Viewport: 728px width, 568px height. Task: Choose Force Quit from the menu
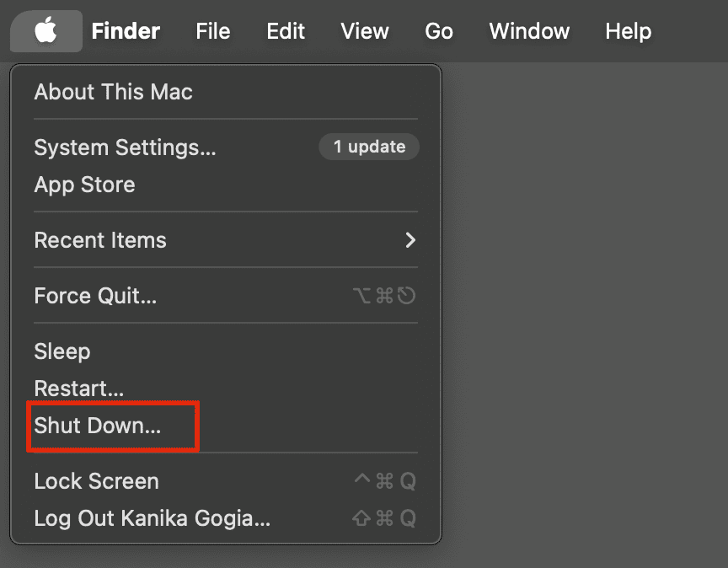point(95,296)
